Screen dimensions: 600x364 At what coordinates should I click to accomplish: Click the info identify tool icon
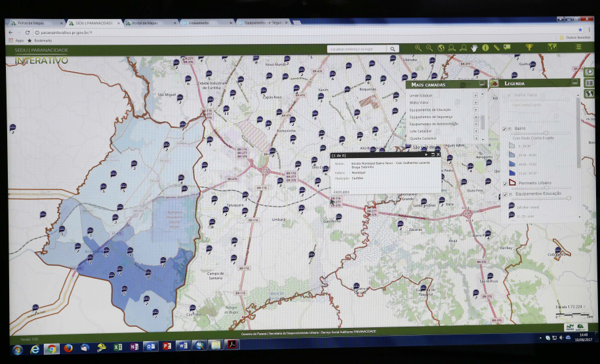click(x=485, y=48)
